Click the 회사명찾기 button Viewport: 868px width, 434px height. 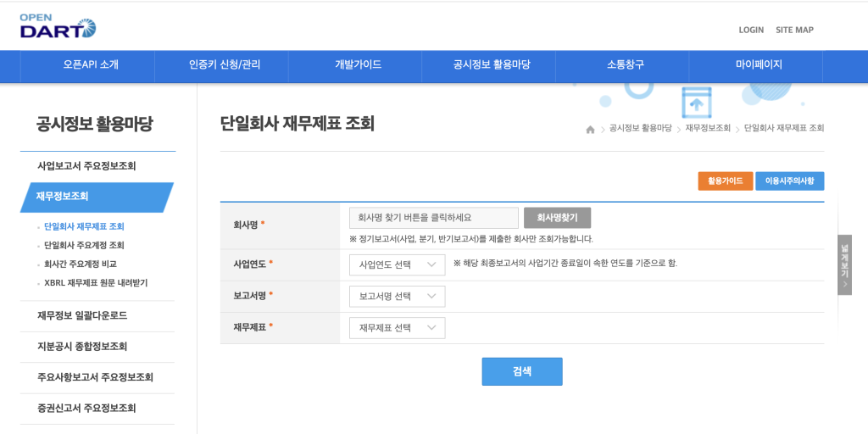coord(557,218)
